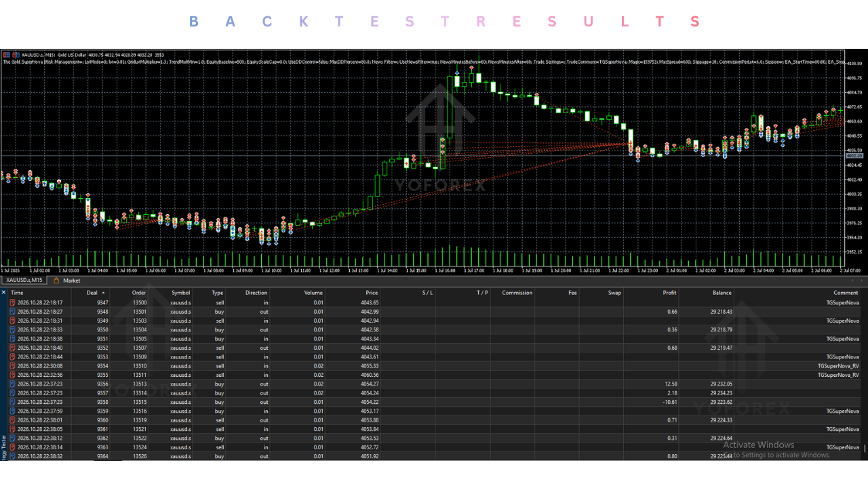Select the balance value 29 232.05
868x488 pixels.
tap(721, 384)
